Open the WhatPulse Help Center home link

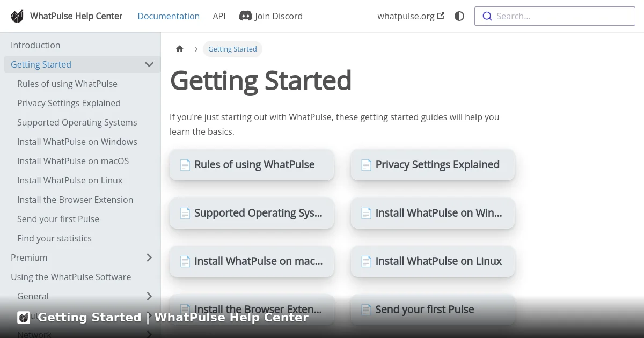pos(76,16)
